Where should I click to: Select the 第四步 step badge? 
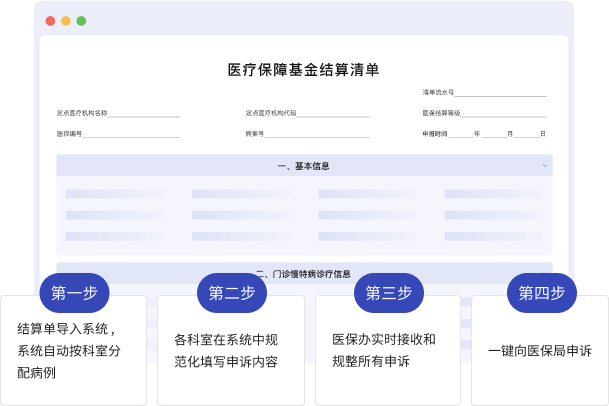tap(541, 293)
